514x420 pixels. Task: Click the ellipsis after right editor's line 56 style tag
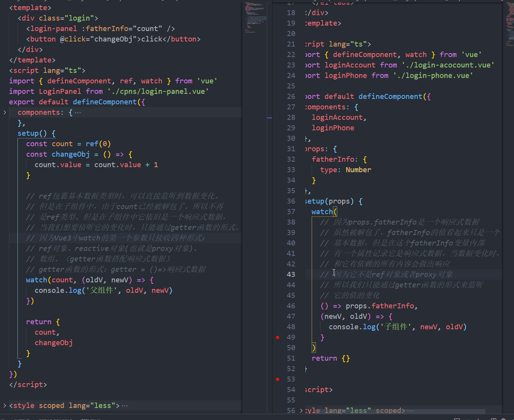click(411, 411)
